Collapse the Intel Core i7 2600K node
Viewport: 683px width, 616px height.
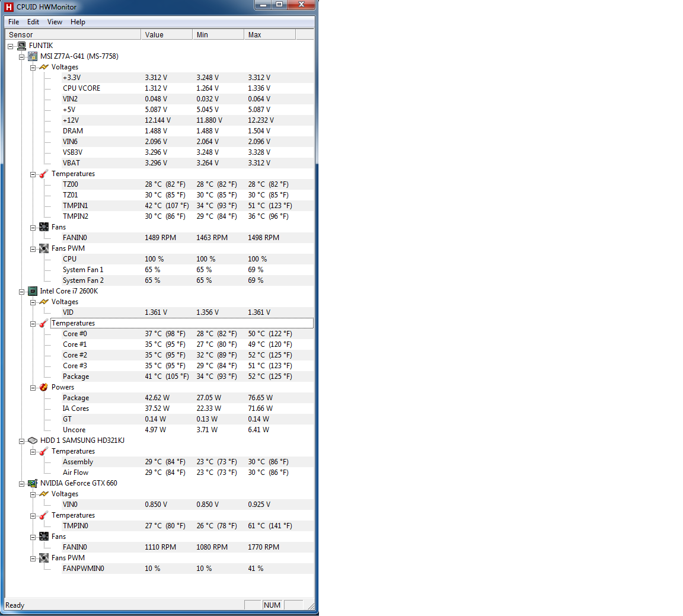(x=22, y=292)
